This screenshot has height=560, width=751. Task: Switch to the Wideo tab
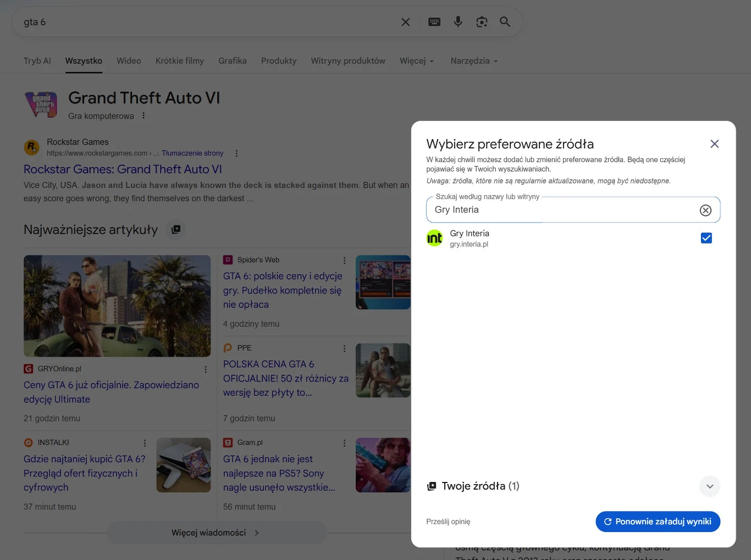click(129, 61)
